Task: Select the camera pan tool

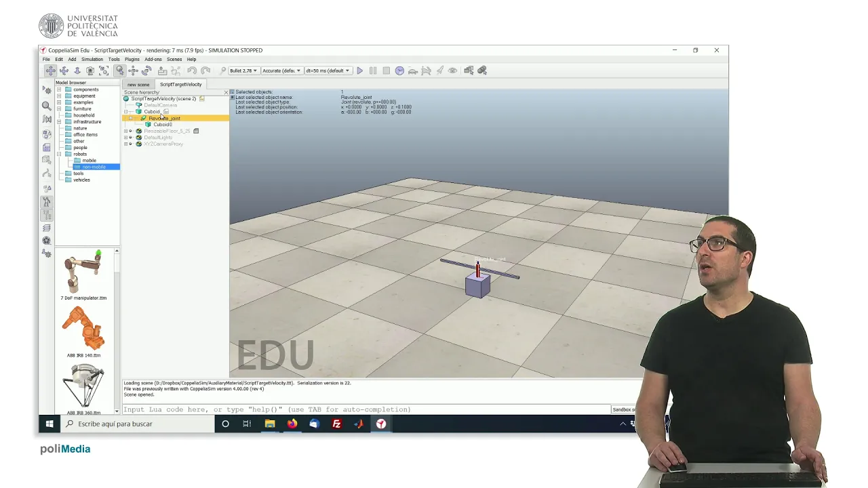Action: pyautogui.click(x=50, y=70)
